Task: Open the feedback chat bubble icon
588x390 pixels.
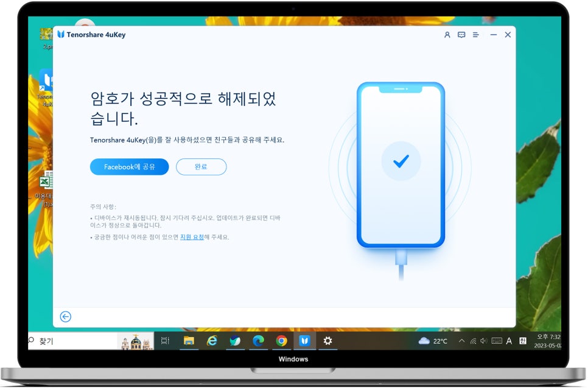Action: [461, 35]
